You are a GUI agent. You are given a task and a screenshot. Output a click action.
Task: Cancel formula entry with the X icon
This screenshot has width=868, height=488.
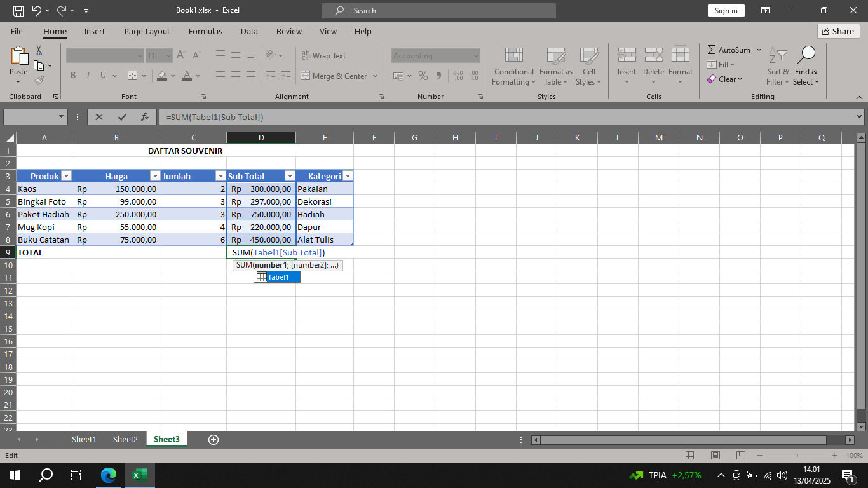coord(99,117)
